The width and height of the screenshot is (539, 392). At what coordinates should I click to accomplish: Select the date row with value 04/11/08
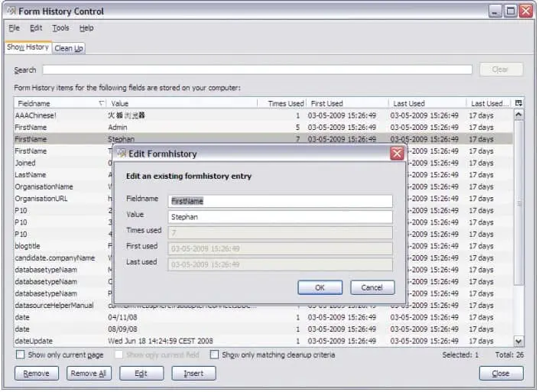[264, 317]
